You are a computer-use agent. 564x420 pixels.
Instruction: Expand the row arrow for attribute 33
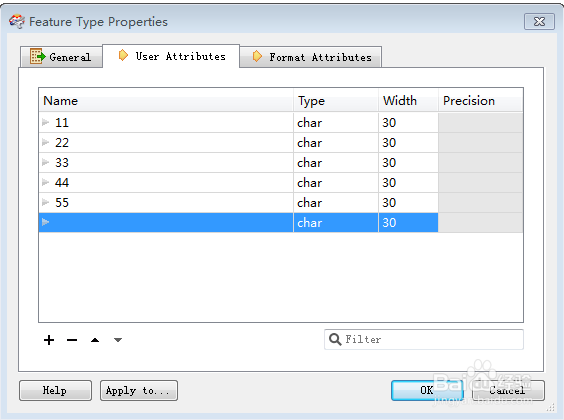(x=45, y=162)
